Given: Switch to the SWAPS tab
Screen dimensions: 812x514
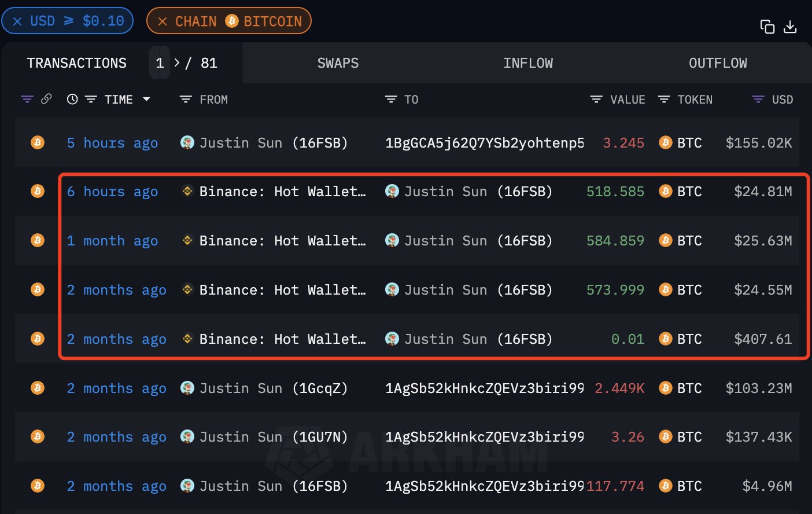Looking at the screenshot, I should [x=338, y=63].
